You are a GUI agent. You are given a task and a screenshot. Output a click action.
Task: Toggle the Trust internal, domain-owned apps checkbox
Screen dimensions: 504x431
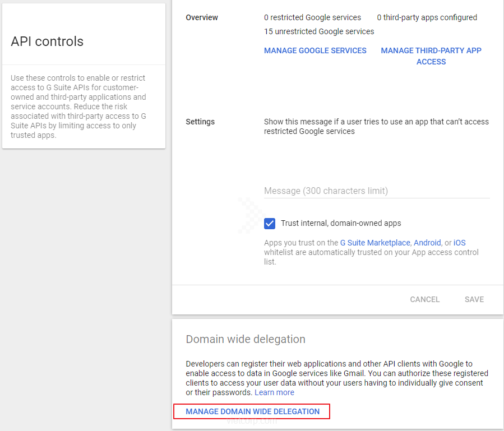coord(270,224)
